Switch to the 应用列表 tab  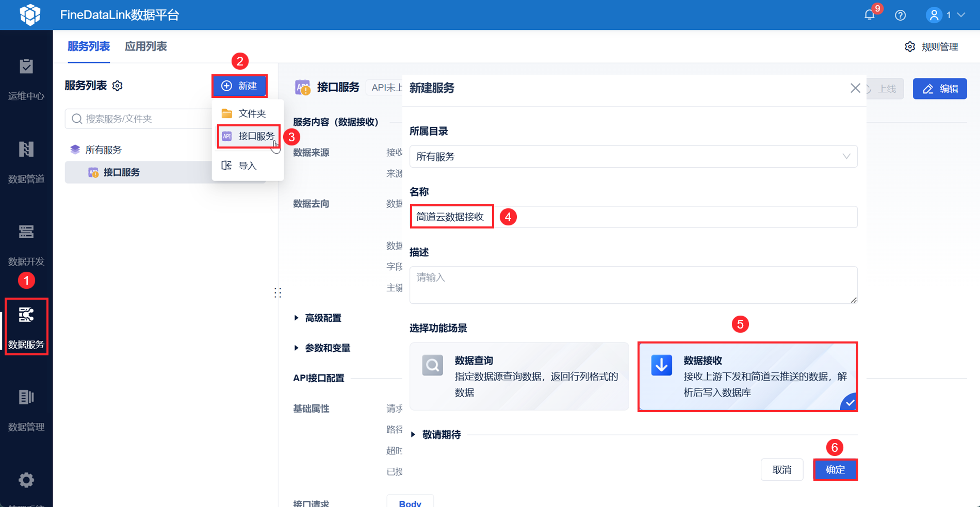point(146,46)
